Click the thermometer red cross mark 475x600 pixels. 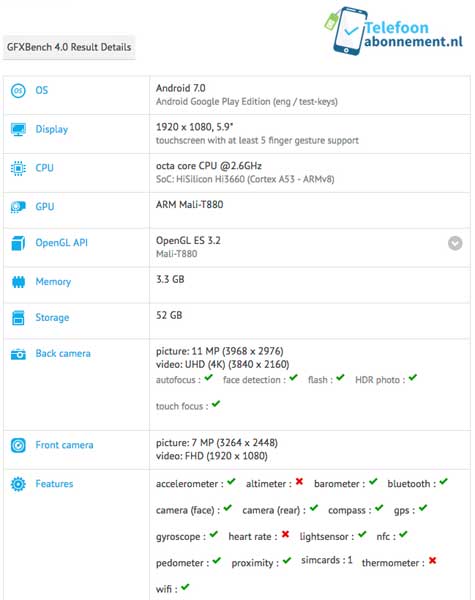click(433, 561)
